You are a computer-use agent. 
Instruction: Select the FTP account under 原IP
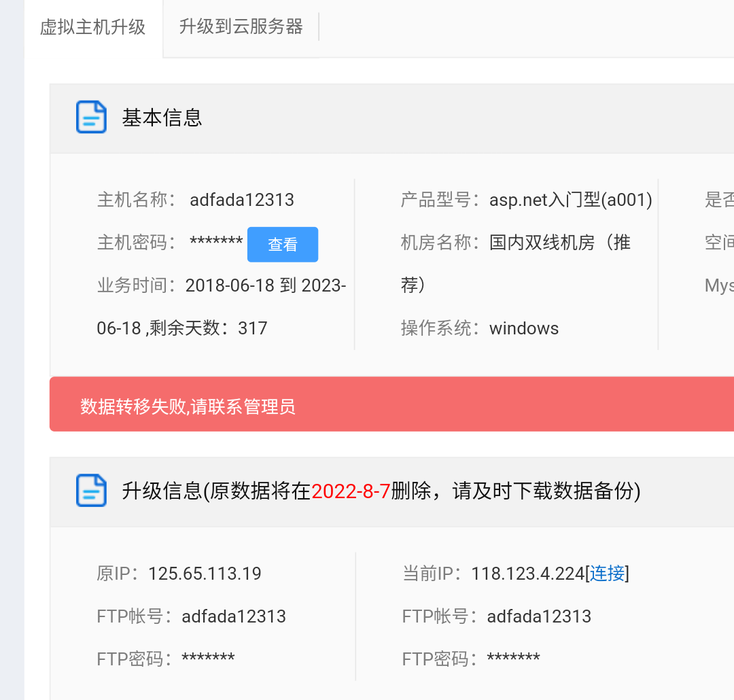[x=234, y=616]
